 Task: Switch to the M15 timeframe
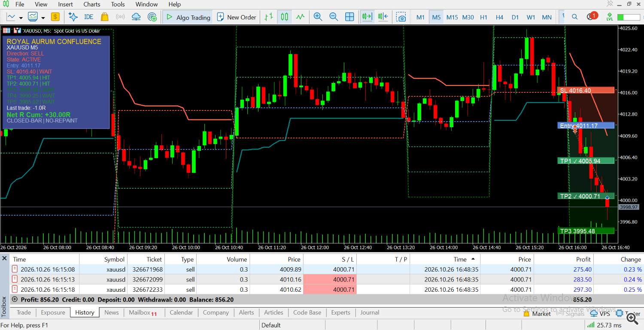pyautogui.click(x=452, y=17)
